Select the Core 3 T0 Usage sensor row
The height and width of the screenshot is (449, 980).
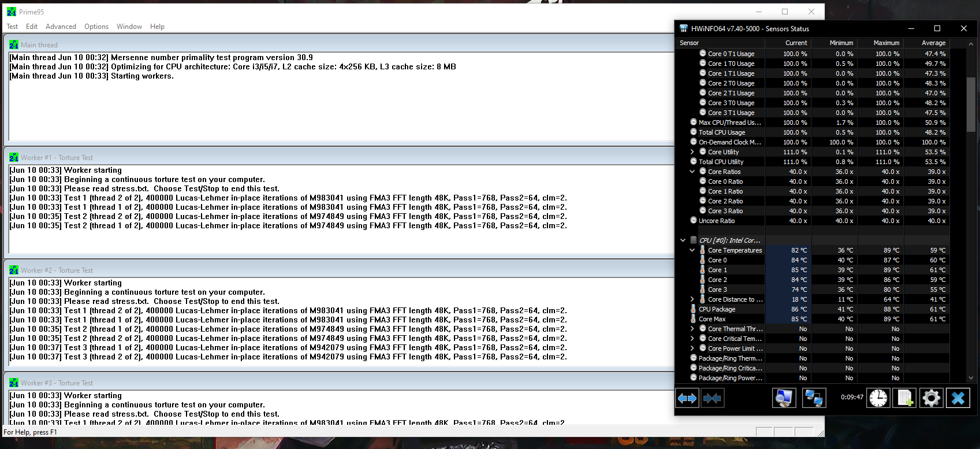813,103
